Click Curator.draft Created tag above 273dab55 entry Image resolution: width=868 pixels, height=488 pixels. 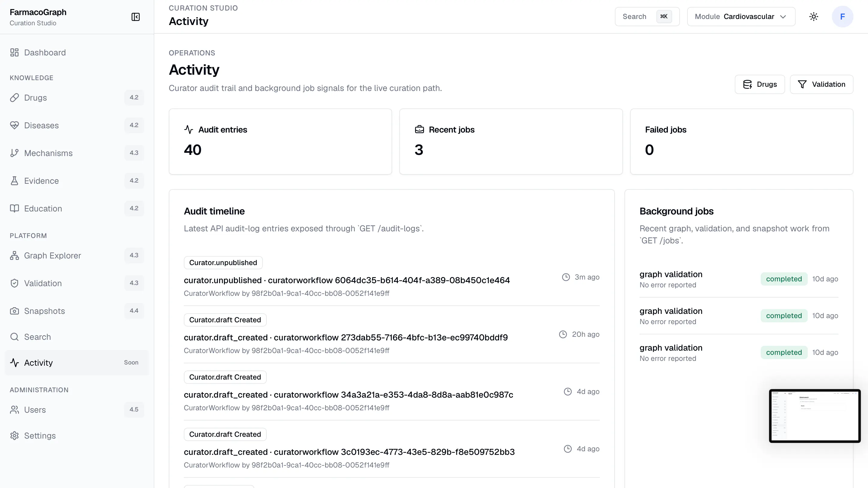(225, 320)
